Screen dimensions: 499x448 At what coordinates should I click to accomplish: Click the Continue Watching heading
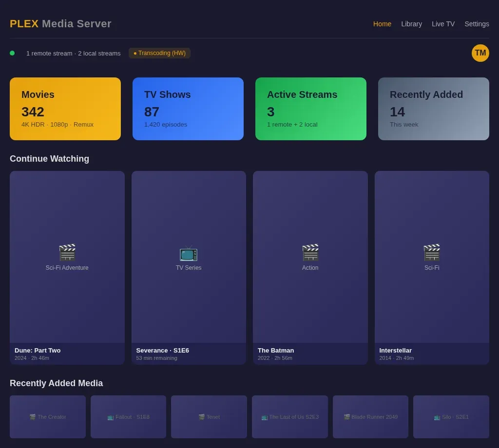coord(49,159)
